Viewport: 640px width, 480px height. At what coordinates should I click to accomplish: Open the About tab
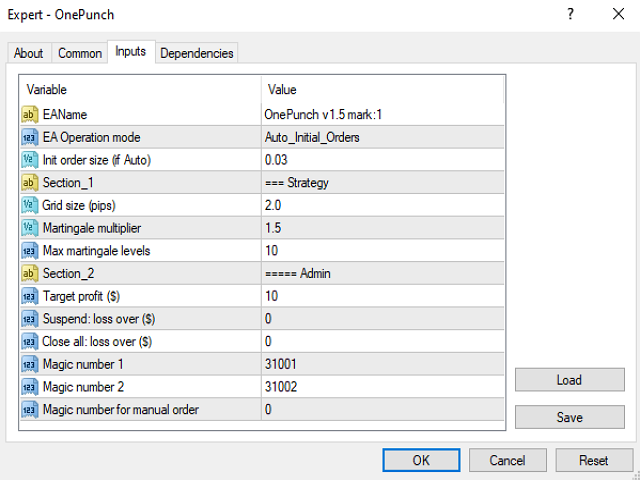[29, 53]
